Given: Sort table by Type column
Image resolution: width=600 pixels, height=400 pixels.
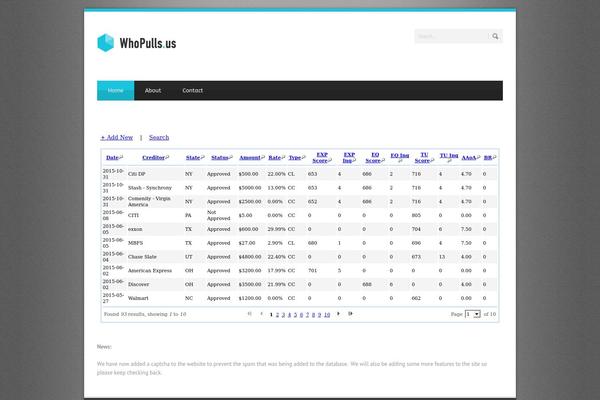Looking at the screenshot, I should [x=295, y=158].
